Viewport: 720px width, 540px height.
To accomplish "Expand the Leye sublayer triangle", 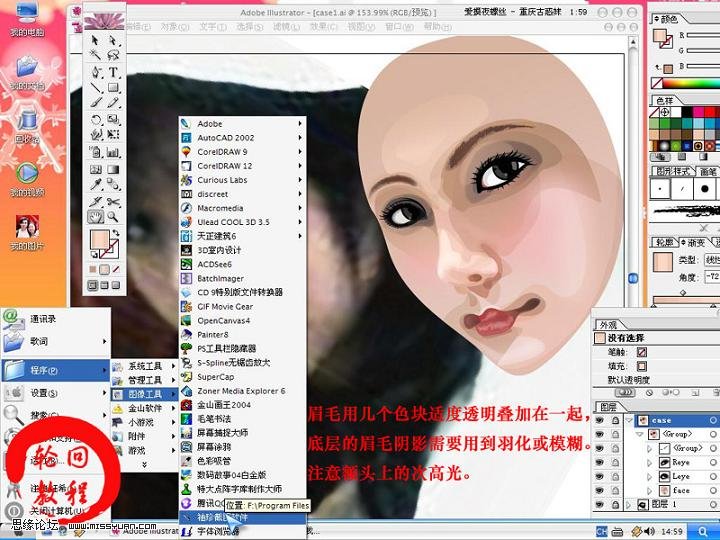I will pos(649,477).
